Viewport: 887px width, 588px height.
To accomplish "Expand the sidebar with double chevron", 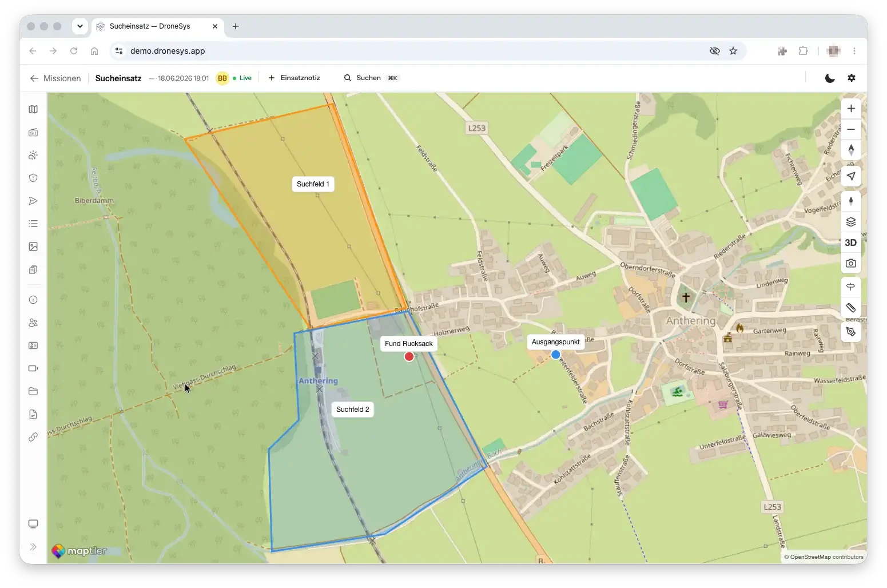I will point(33,547).
